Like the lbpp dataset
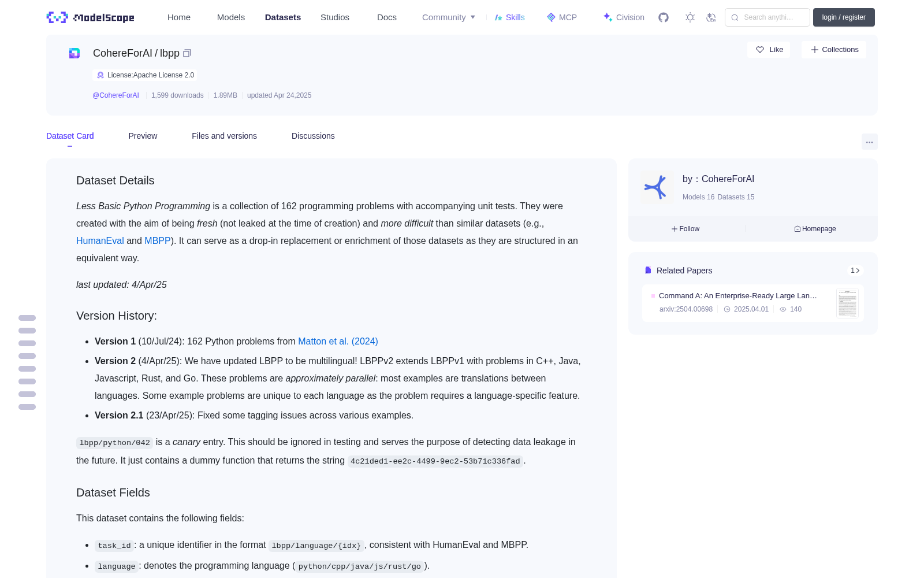The height and width of the screenshot is (578, 924). coord(769,50)
